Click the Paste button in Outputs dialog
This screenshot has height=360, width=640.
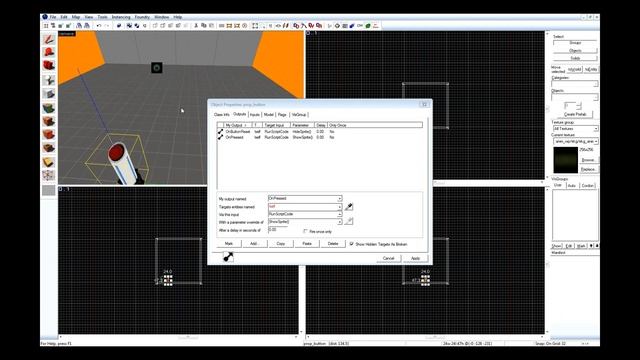tap(307, 244)
